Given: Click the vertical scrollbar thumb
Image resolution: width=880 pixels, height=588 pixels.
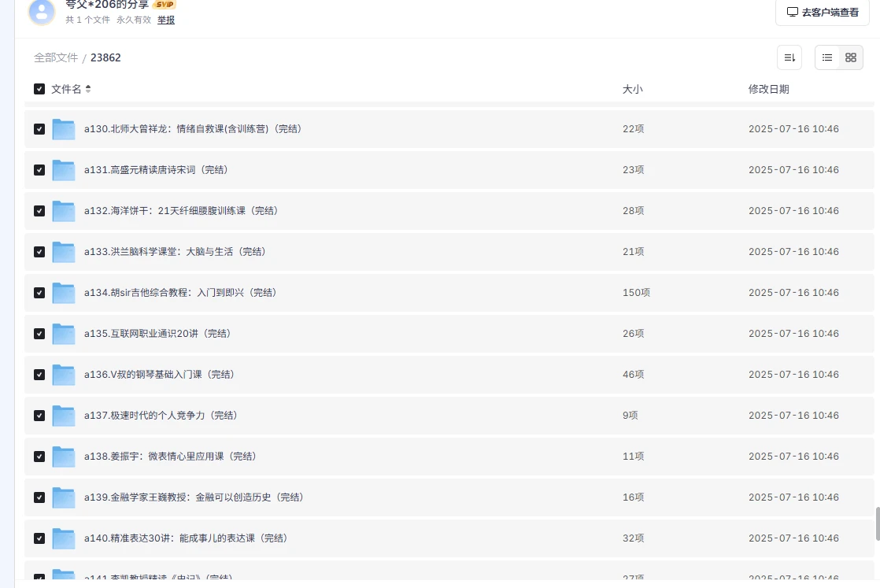Looking at the screenshot, I should 877,524.
